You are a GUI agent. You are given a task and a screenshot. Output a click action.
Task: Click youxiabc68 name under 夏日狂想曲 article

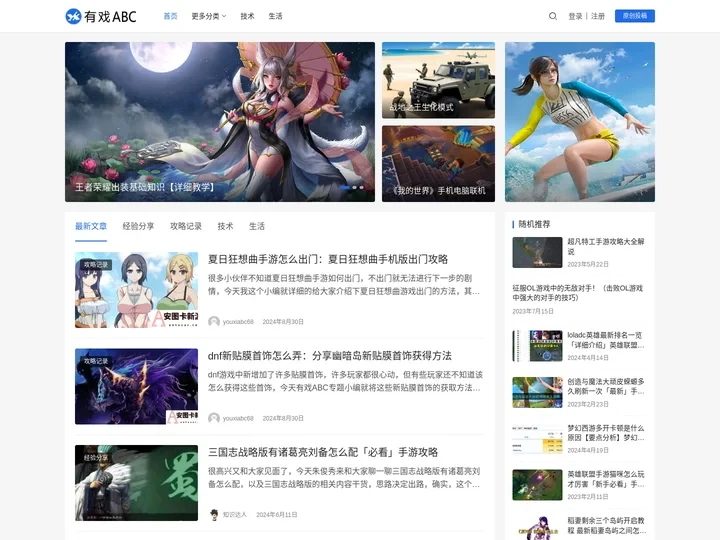click(238, 322)
